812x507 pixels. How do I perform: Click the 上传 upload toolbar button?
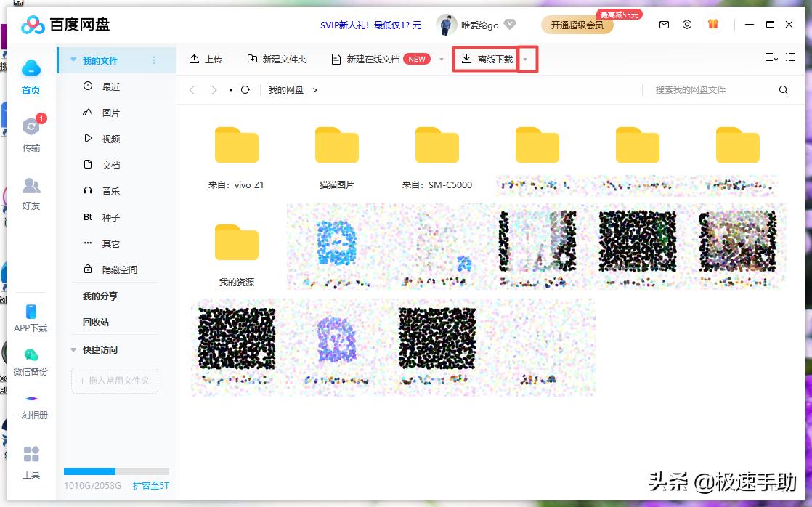207,59
